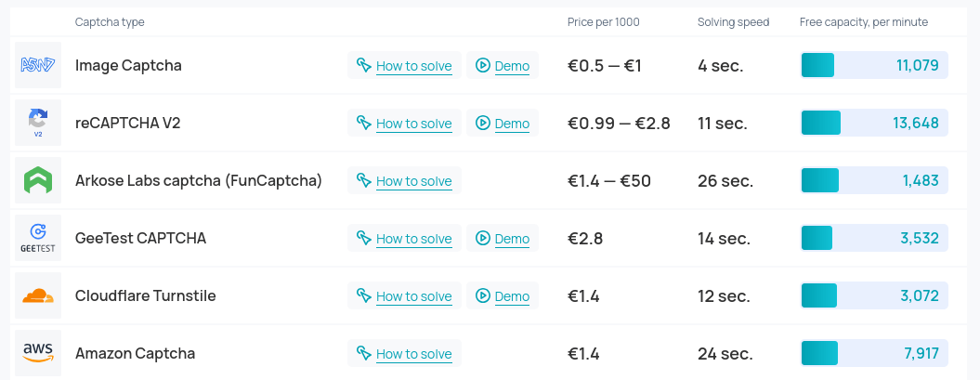This screenshot has width=980, height=380.
Task: Select the Cloudflare Turnstile captcha name
Action: [146, 296]
